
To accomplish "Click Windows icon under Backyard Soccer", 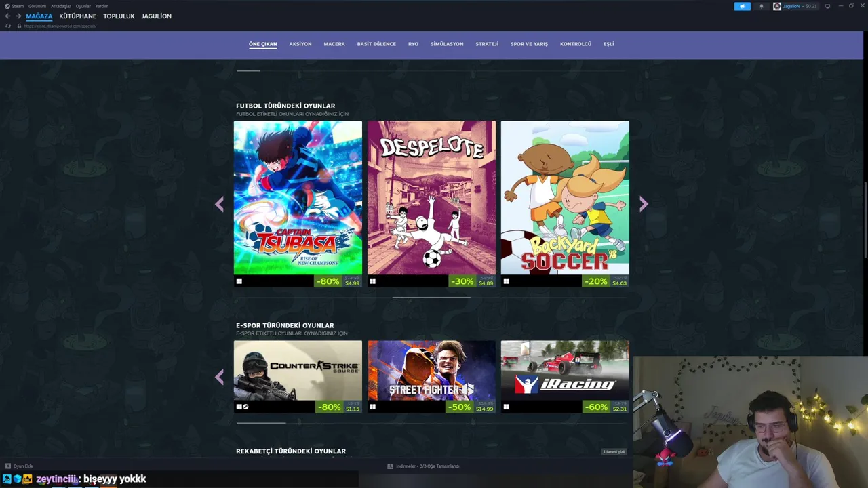I will click(x=506, y=281).
